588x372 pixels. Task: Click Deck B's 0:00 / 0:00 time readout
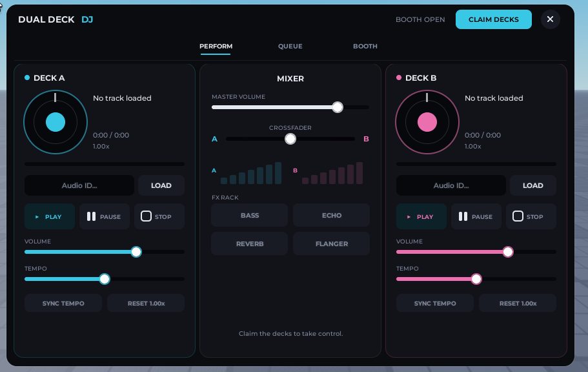point(483,135)
